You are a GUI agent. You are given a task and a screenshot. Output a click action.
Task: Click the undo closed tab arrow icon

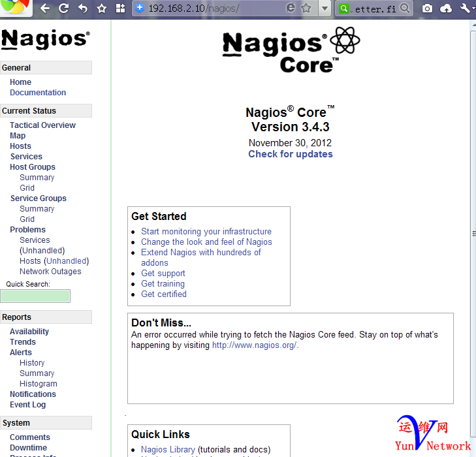[x=82, y=8]
